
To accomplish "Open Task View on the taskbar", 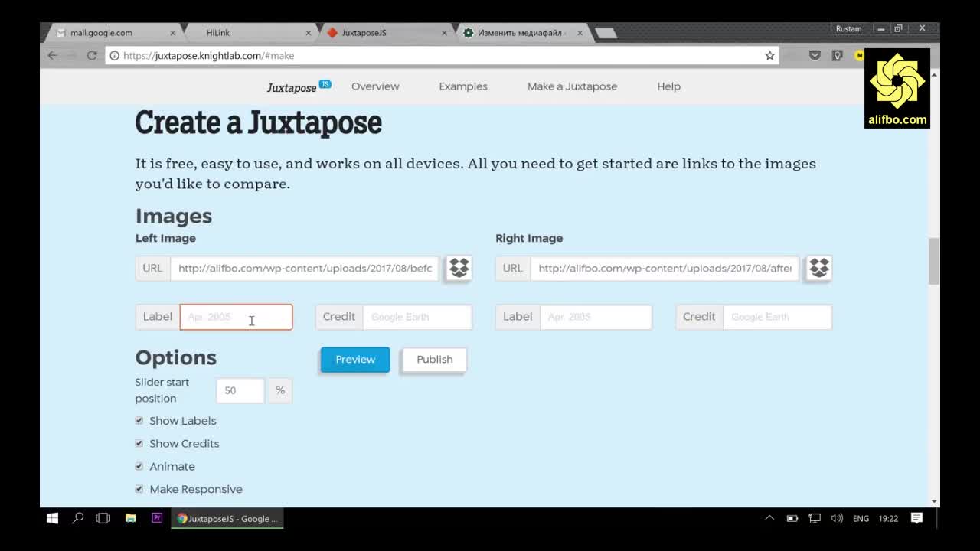I will (103, 518).
